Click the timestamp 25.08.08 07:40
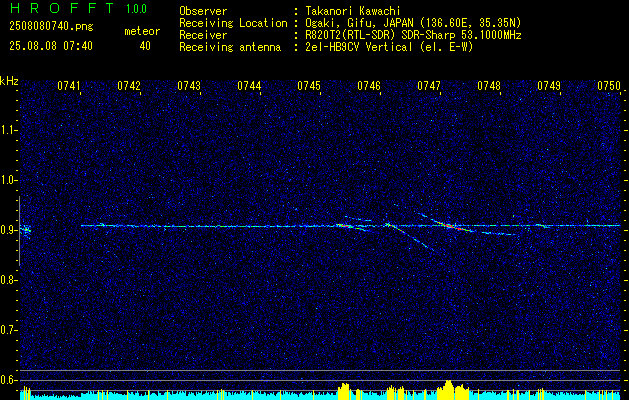629x400 pixels. [51, 46]
